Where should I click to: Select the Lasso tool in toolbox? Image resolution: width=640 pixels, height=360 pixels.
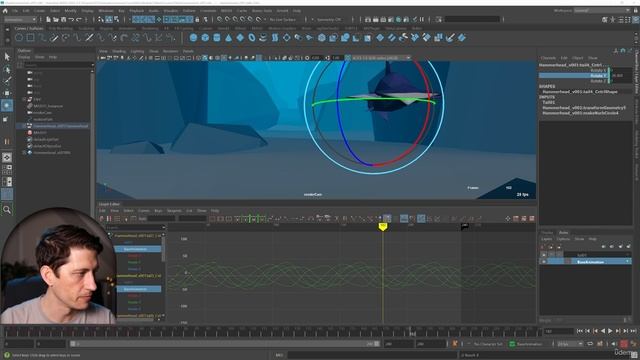point(7,69)
